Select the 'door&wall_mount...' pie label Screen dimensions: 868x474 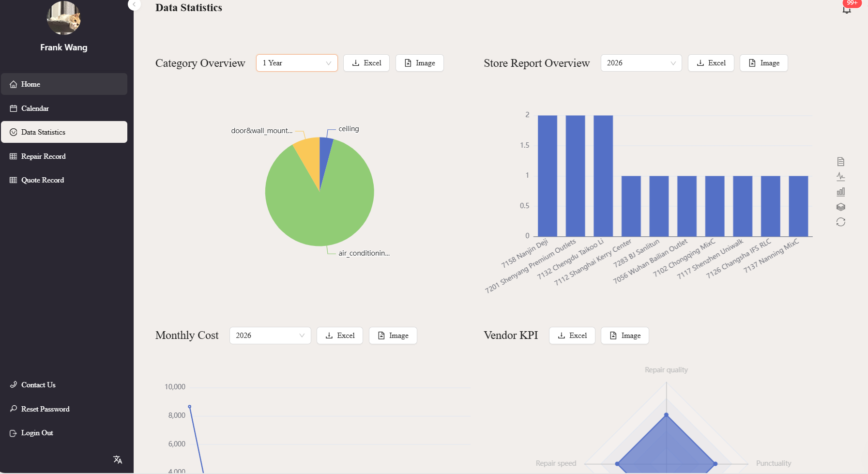coord(262,131)
